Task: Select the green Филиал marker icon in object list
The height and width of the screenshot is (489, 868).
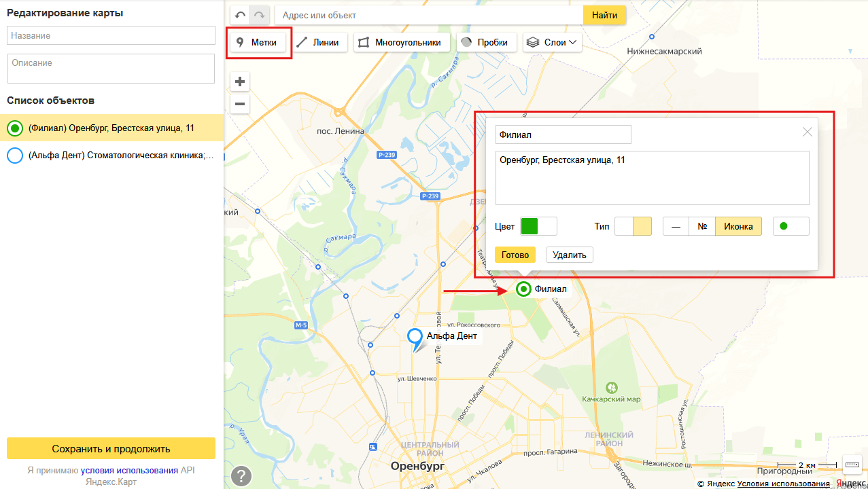Action: click(x=14, y=128)
